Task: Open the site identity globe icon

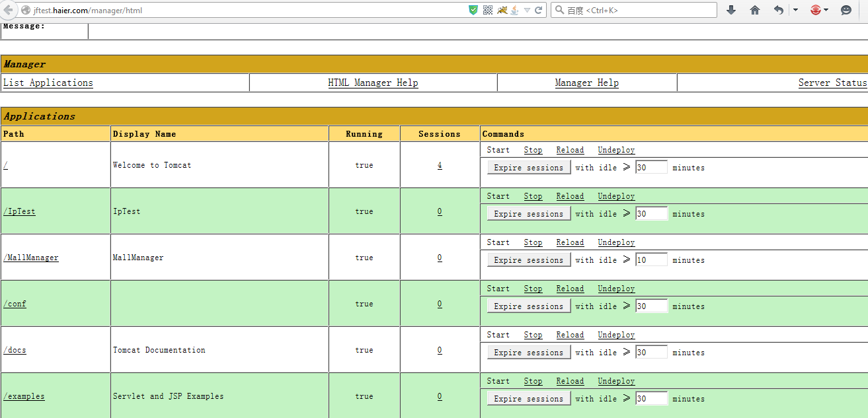Action: click(x=26, y=11)
